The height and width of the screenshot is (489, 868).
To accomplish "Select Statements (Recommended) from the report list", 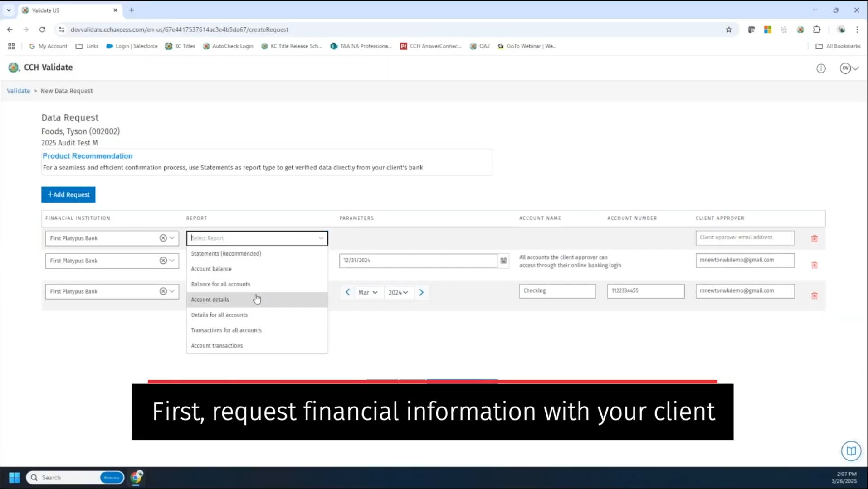I will (x=226, y=254).
